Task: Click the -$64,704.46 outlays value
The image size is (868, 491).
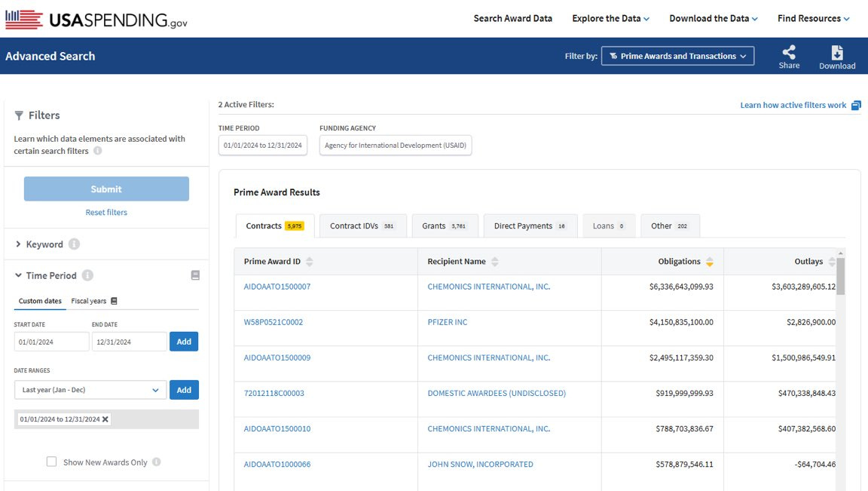Action: click(x=815, y=464)
